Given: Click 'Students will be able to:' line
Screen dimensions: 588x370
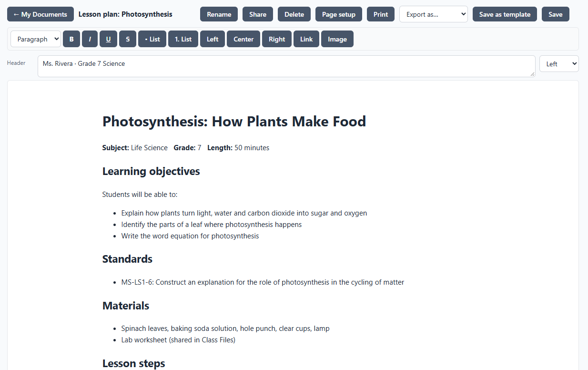Looking at the screenshot, I should click(140, 195).
